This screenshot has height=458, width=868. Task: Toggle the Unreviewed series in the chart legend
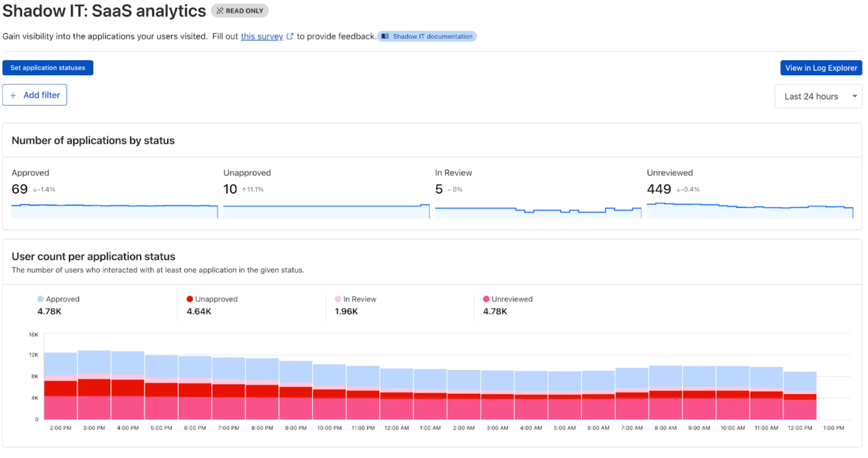tap(512, 299)
